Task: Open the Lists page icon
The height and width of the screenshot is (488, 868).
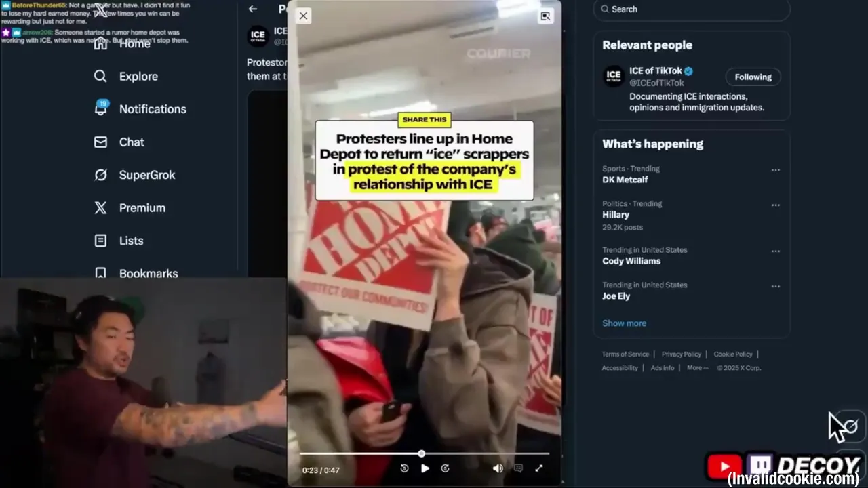Action: (x=100, y=241)
